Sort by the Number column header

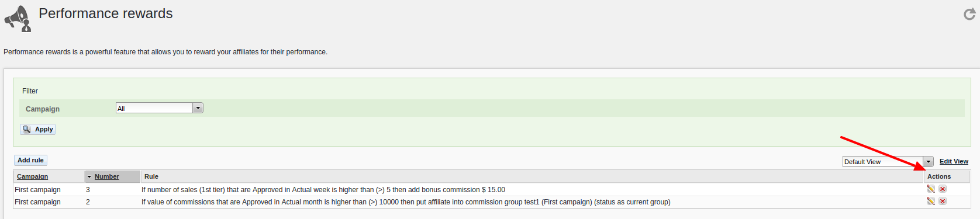pos(106,176)
